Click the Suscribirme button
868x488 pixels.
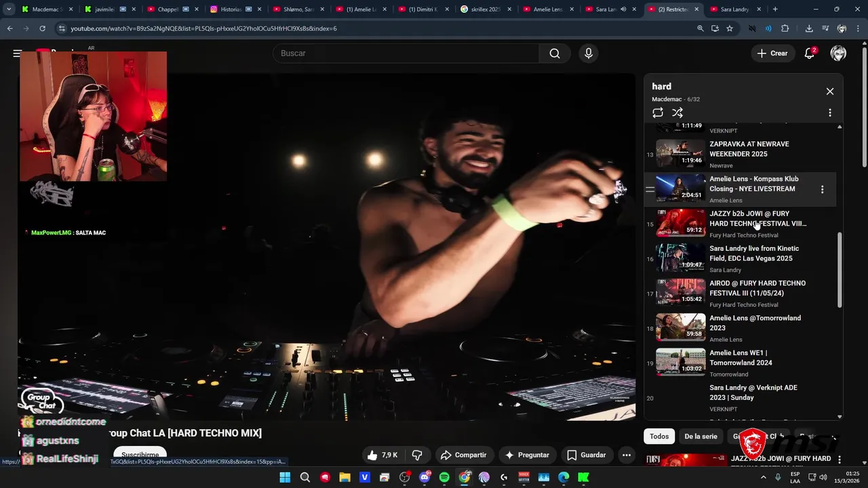click(140, 455)
